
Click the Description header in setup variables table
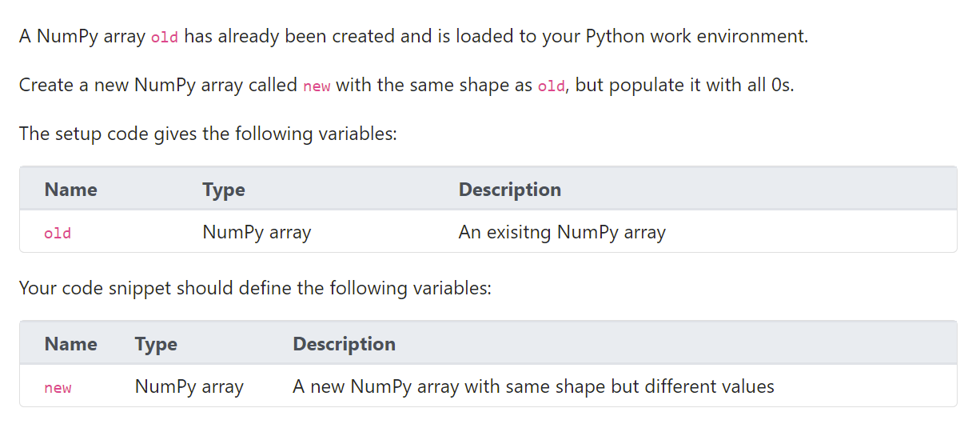510,190
